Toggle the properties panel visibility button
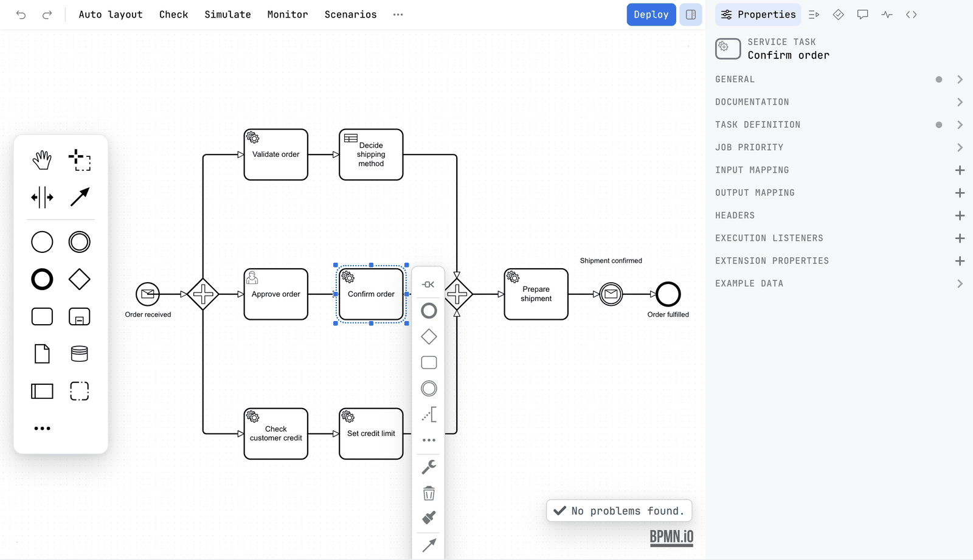 (691, 15)
